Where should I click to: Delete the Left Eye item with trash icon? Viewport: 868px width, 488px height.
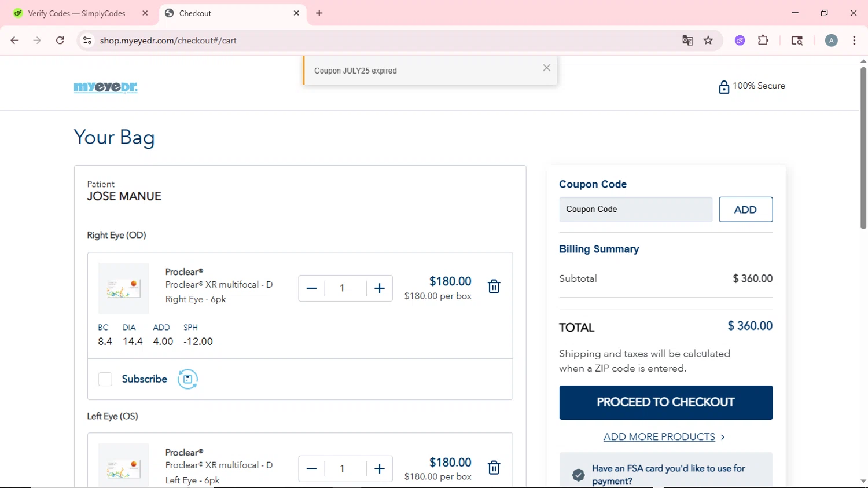coord(494,468)
